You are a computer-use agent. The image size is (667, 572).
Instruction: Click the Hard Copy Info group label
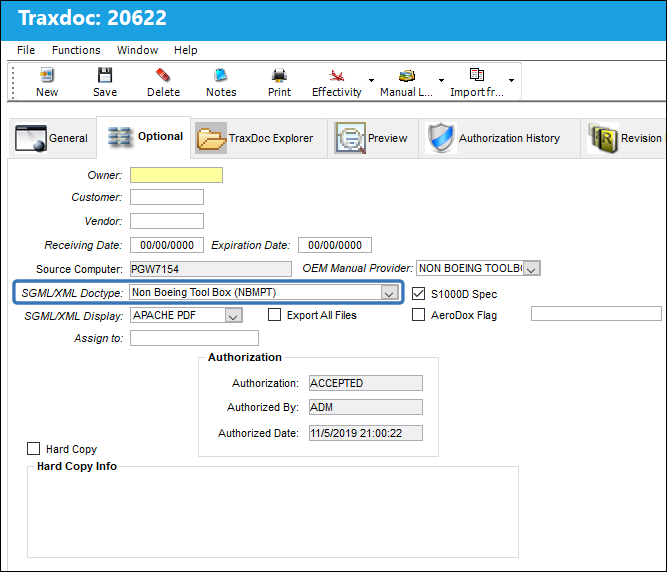click(77, 466)
